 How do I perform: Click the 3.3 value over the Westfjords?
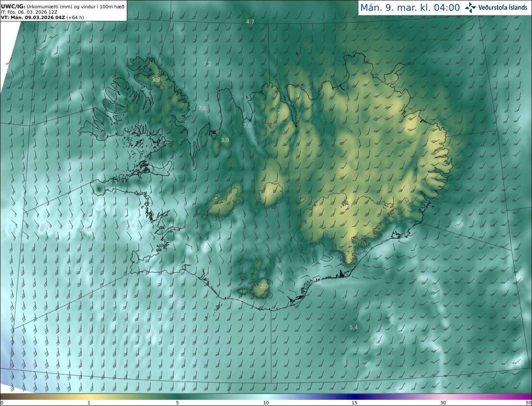[x=156, y=79]
